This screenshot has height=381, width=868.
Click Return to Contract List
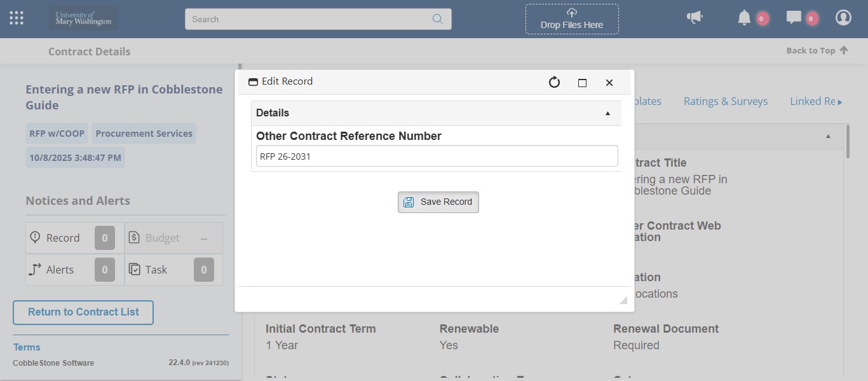click(x=83, y=312)
